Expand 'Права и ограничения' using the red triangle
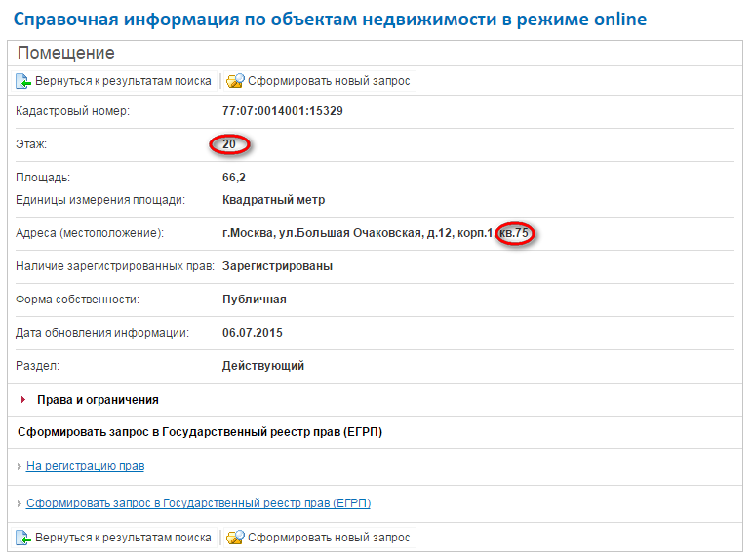 (x=23, y=400)
